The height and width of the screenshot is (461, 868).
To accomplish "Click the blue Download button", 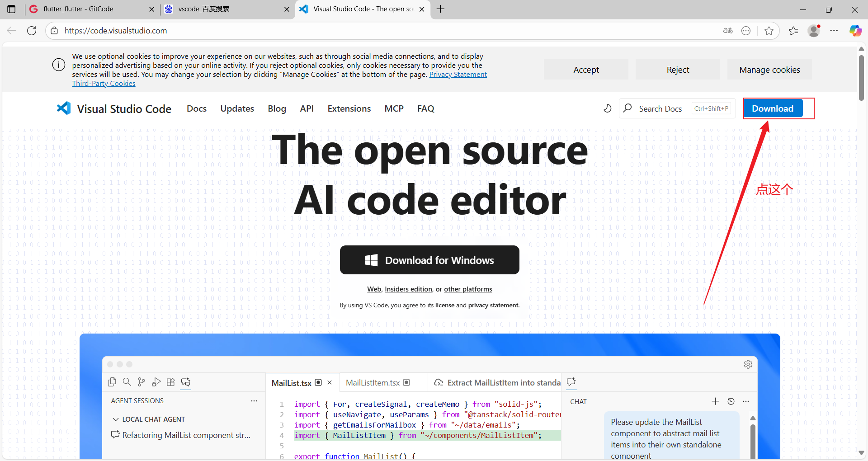I will pyautogui.click(x=773, y=108).
